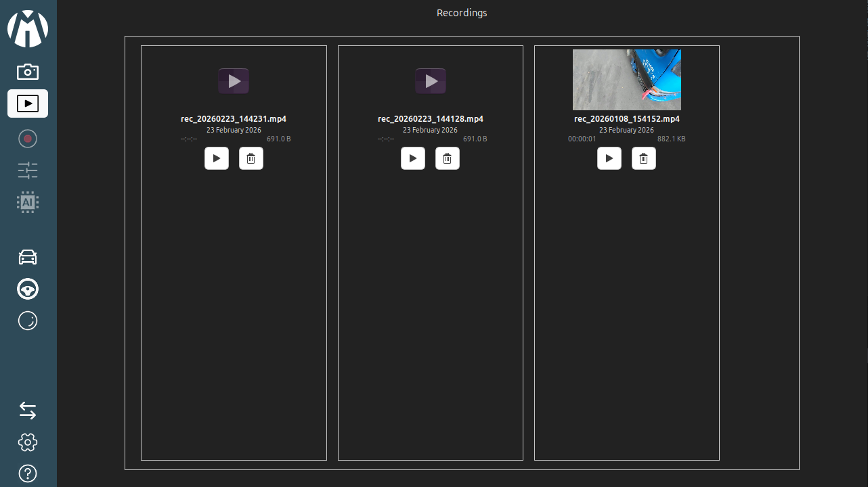Delete recording rec_20260108_154152.mp4
The image size is (868, 487).
[x=644, y=158]
